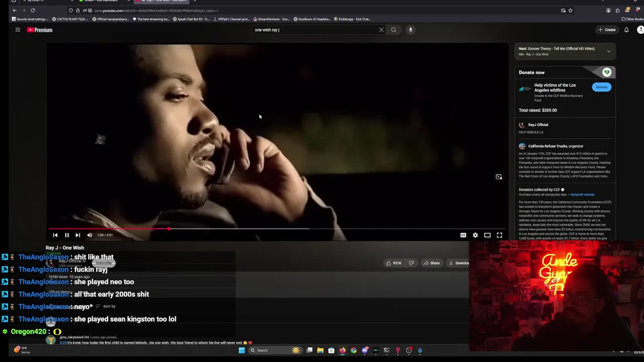This screenshot has width=644, height=362.
Task: Click video title 'Ray J - One Wish'
Action: [65, 247]
